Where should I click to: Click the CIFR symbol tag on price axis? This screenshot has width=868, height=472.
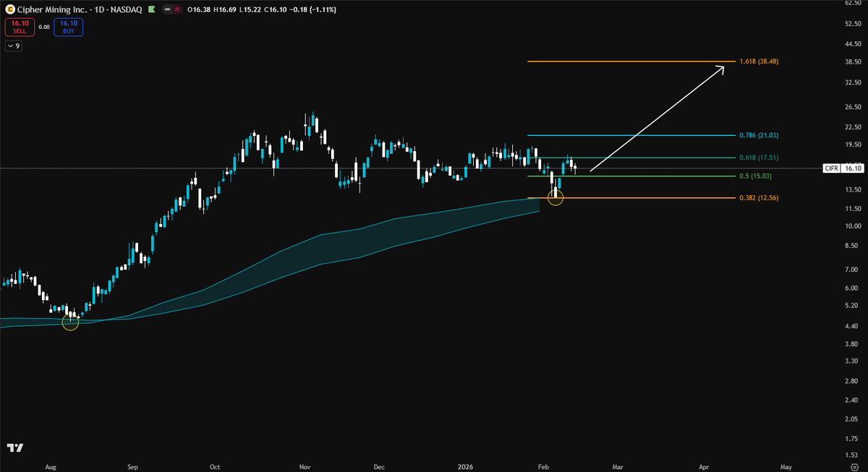point(833,168)
